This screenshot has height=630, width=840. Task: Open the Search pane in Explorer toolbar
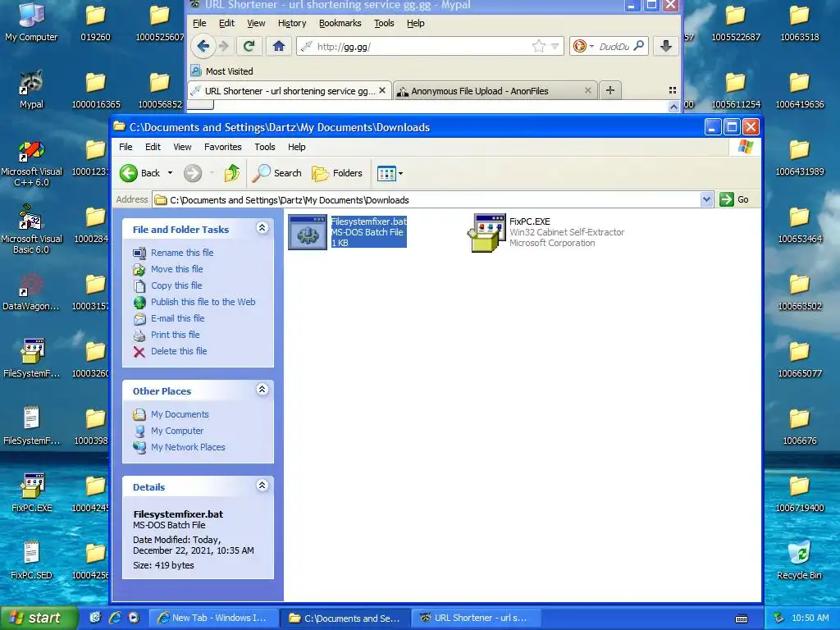click(x=277, y=173)
